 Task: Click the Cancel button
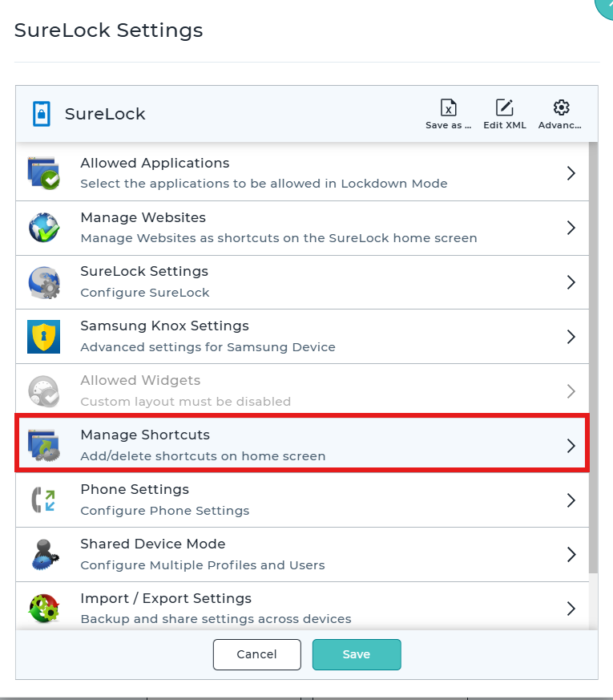pyautogui.click(x=257, y=654)
